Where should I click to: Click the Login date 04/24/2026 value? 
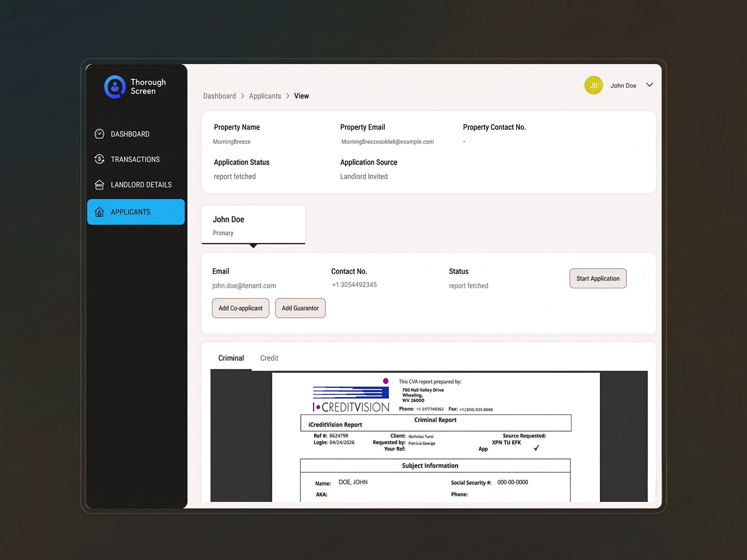(x=342, y=442)
